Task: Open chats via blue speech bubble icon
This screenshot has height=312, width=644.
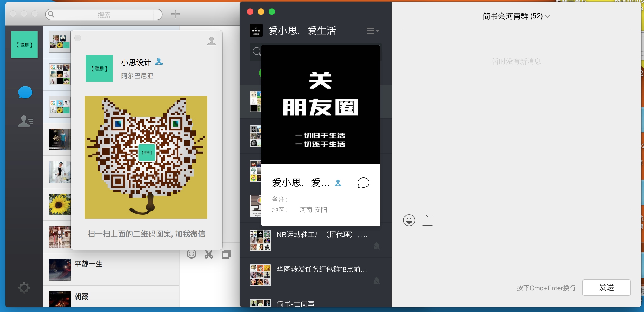Action: (x=25, y=93)
